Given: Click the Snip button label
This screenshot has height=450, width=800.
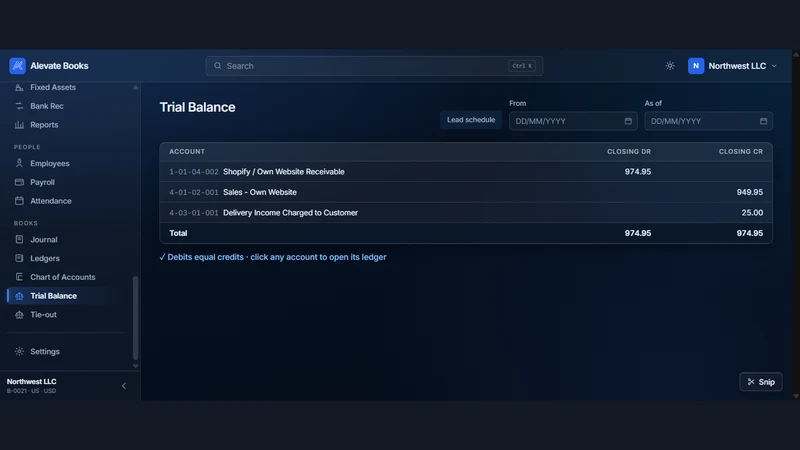Looking at the screenshot, I should [x=766, y=382].
